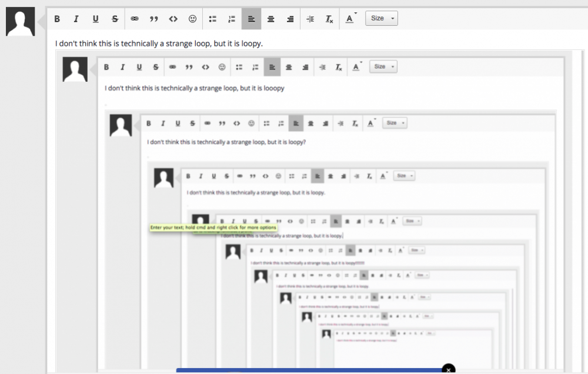Image resolution: width=588 pixels, height=374 pixels.
Task: Open the text color picker in topmost toolbar
Action: (x=350, y=19)
